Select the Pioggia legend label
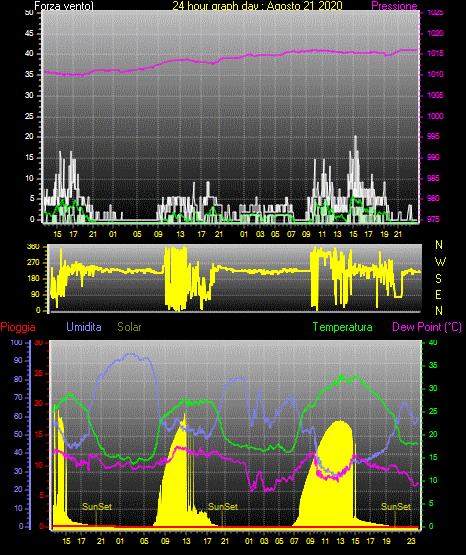Image resolution: width=466 pixels, height=555 pixels. click(x=18, y=327)
